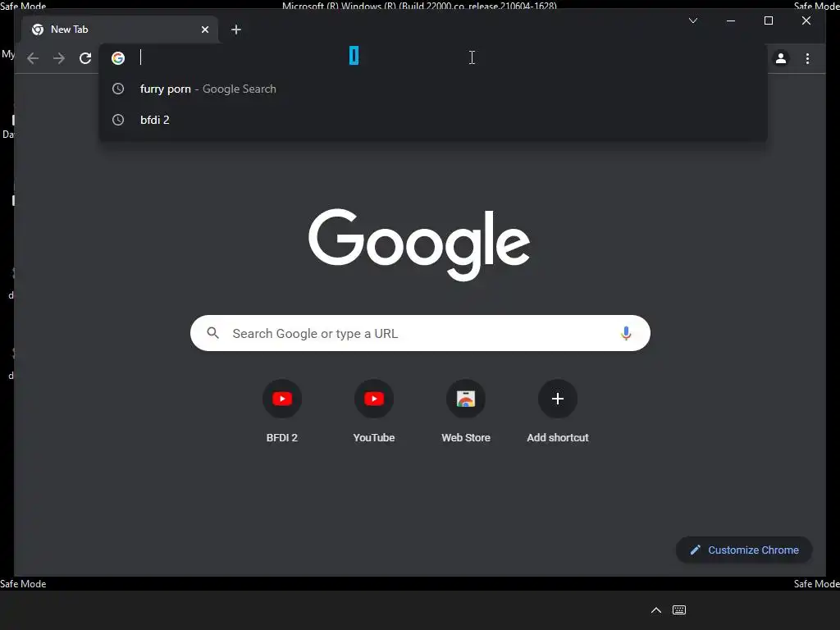Show hidden tray icons chevron
The width and height of the screenshot is (840, 630).
[655, 610]
